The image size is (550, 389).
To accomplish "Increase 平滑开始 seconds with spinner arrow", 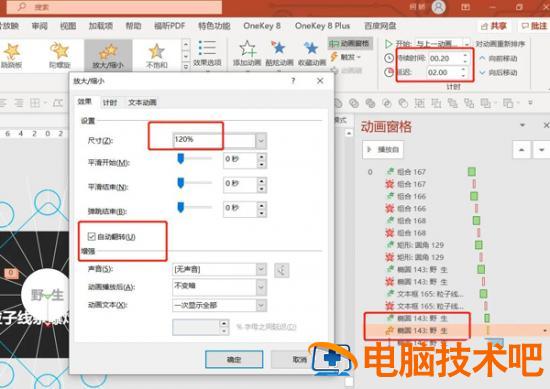I will [261, 157].
